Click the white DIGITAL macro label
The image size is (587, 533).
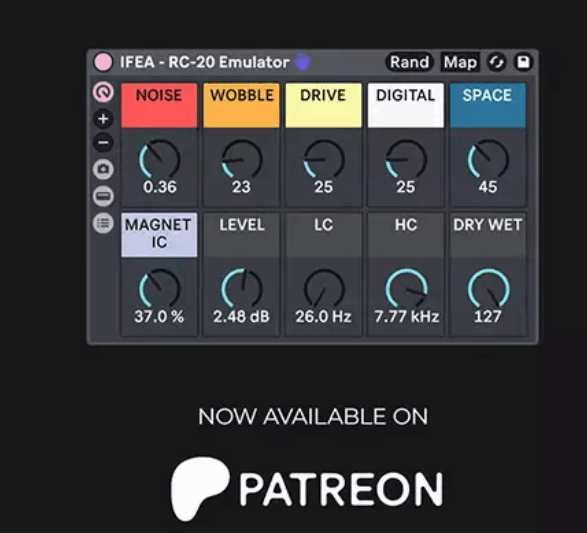[x=406, y=105]
